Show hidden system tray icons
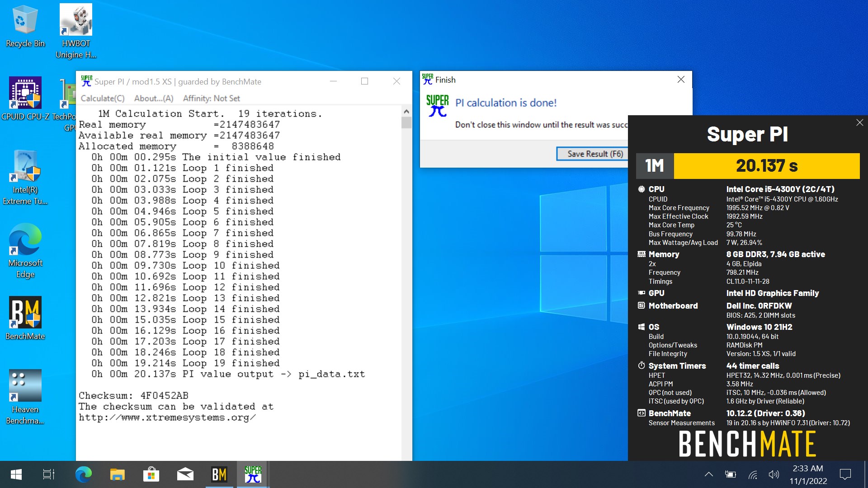Screen dimensions: 868x488 709,474
